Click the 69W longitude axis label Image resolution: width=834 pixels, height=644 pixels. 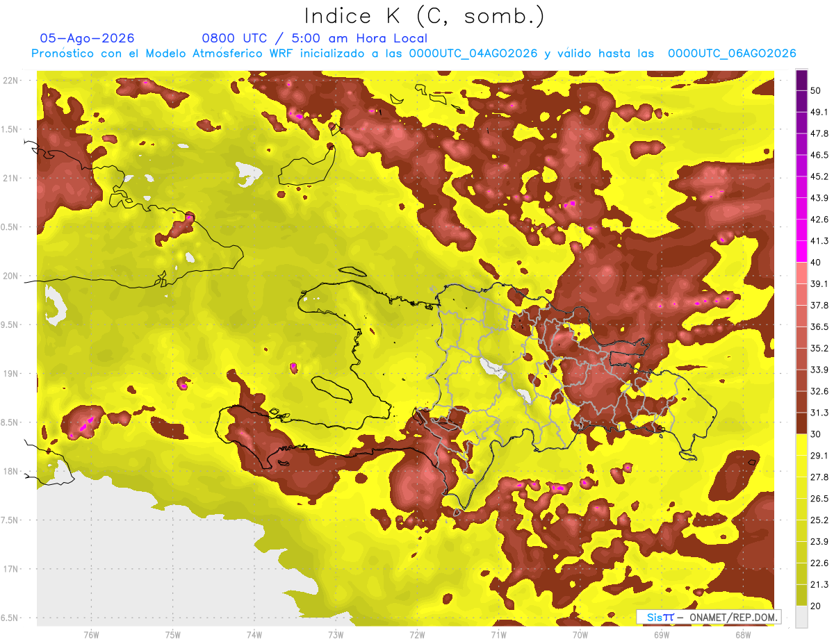click(662, 634)
